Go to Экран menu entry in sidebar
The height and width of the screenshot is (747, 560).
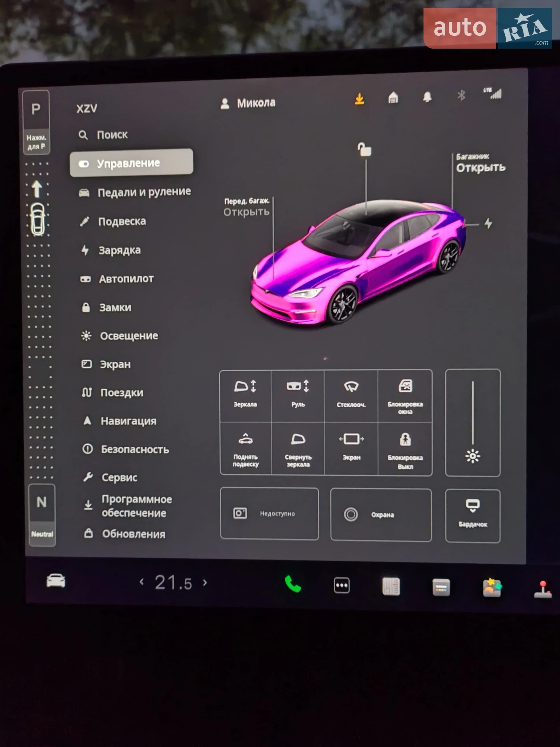106,364
